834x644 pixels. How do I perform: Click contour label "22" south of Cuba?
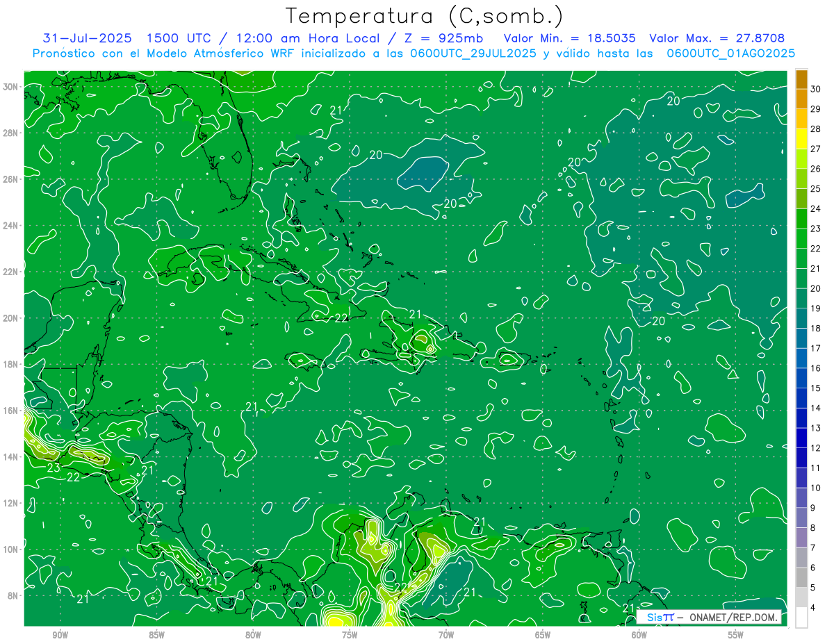(341, 319)
